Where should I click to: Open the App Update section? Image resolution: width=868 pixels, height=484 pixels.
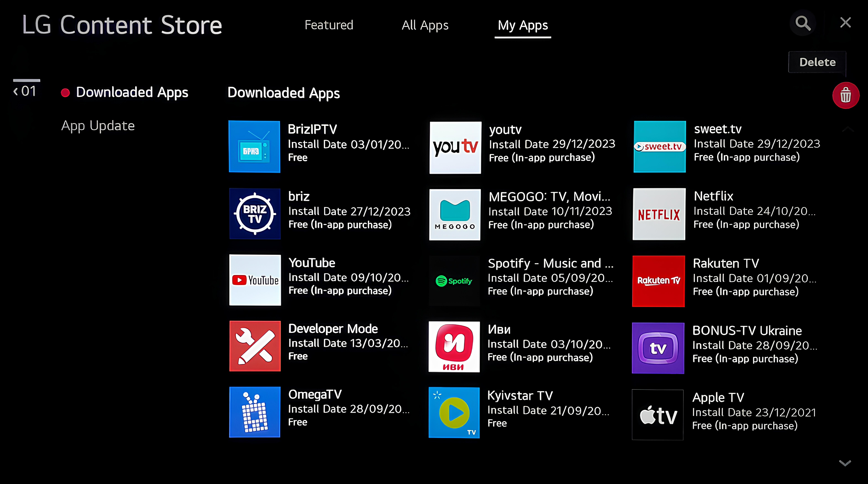[98, 126]
